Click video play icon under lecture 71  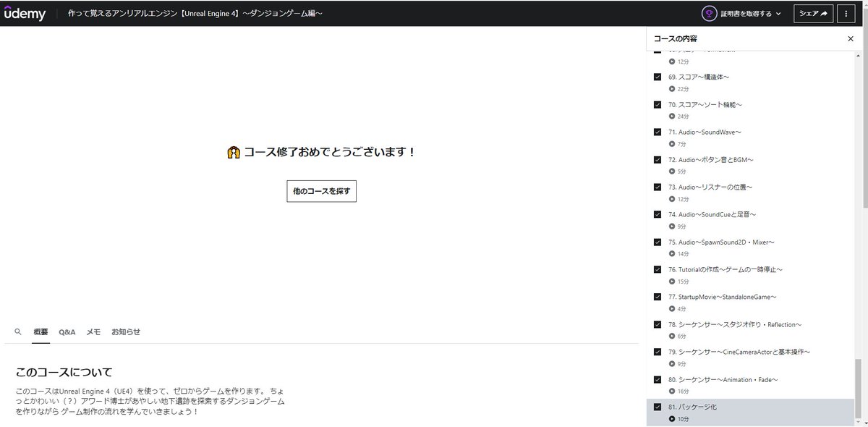(x=672, y=144)
